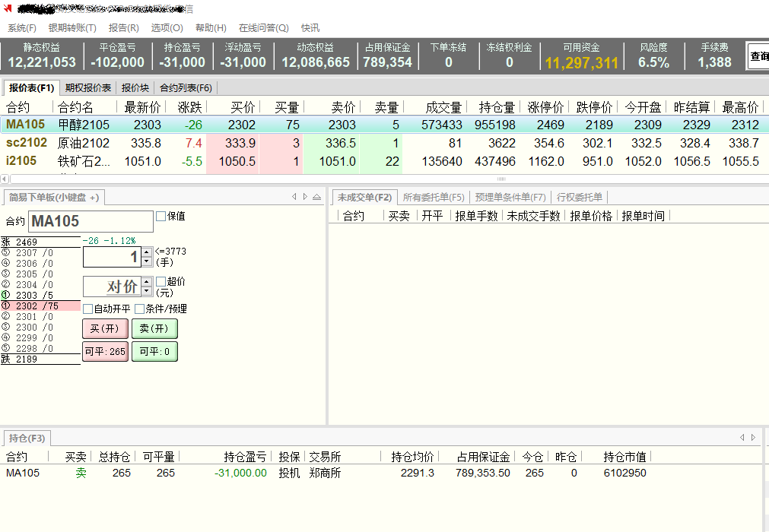Open the 系统(F) menu
The height and width of the screenshot is (532, 769).
pos(21,28)
